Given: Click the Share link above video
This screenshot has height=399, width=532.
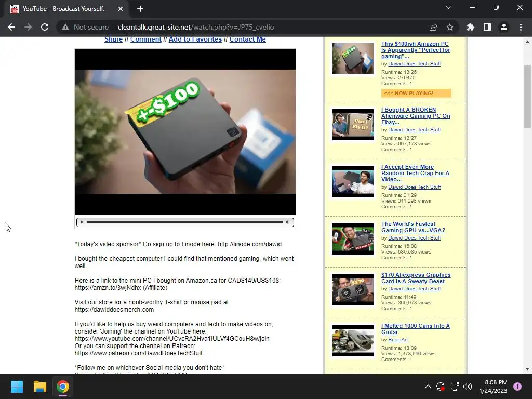Looking at the screenshot, I should pyautogui.click(x=113, y=39).
